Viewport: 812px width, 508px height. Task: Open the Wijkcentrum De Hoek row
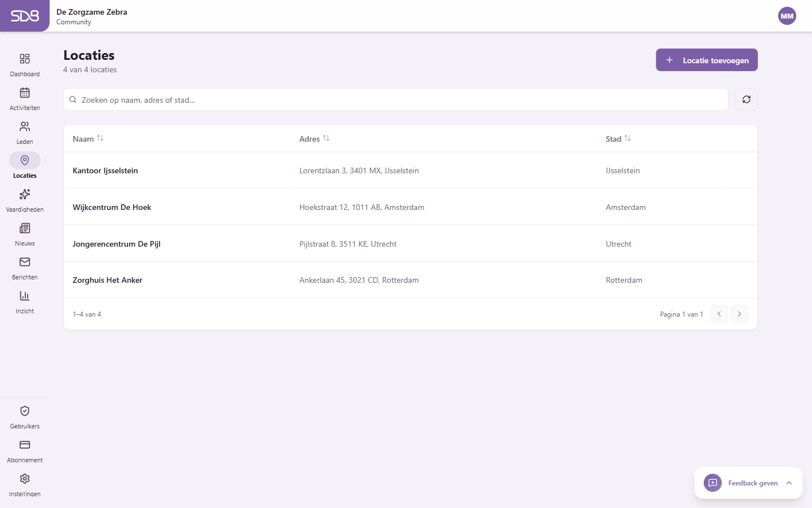[x=112, y=207]
